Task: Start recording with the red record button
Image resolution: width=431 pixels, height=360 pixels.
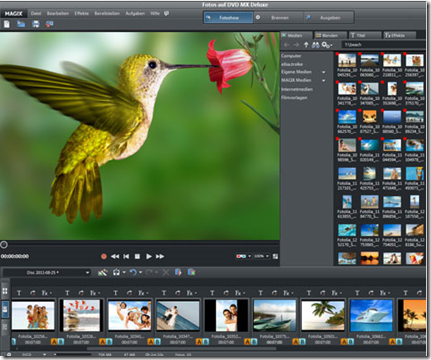Action: coord(104,256)
